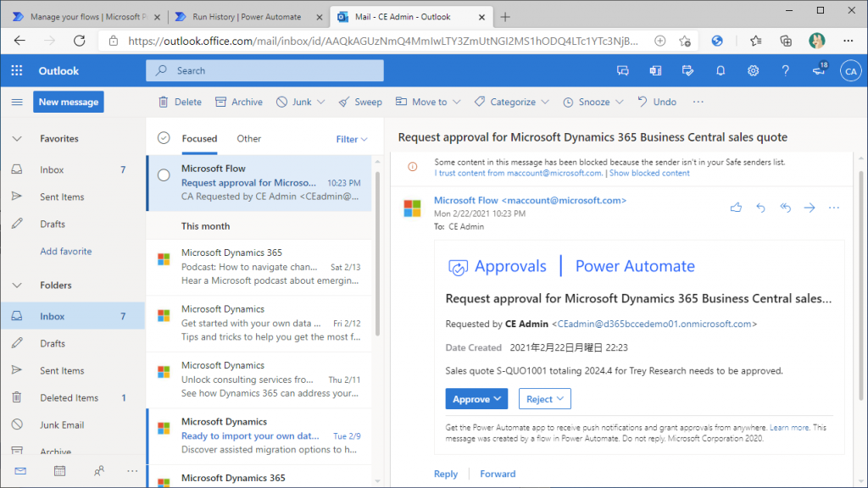The image size is (868, 488).
Task: Click Reply at message bottom
Action: pos(446,474)
